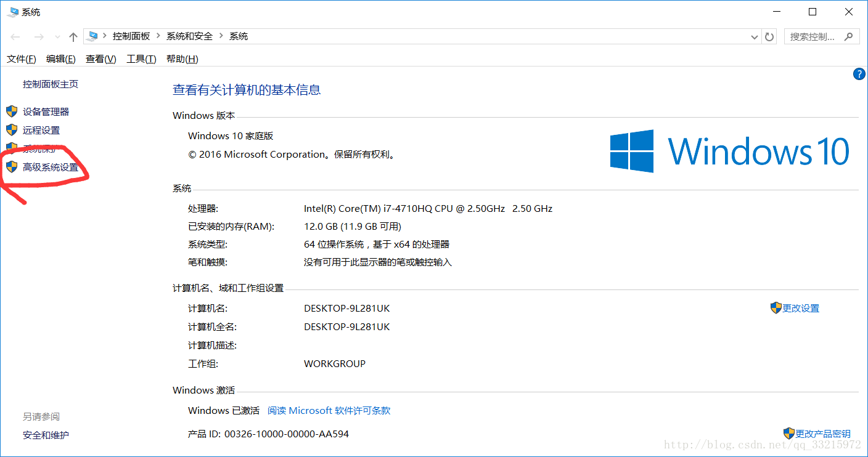Click the shield icon beside 高级系统设置
The height and width of the screenshot is (457, 868).
click(x=12, y=167)
